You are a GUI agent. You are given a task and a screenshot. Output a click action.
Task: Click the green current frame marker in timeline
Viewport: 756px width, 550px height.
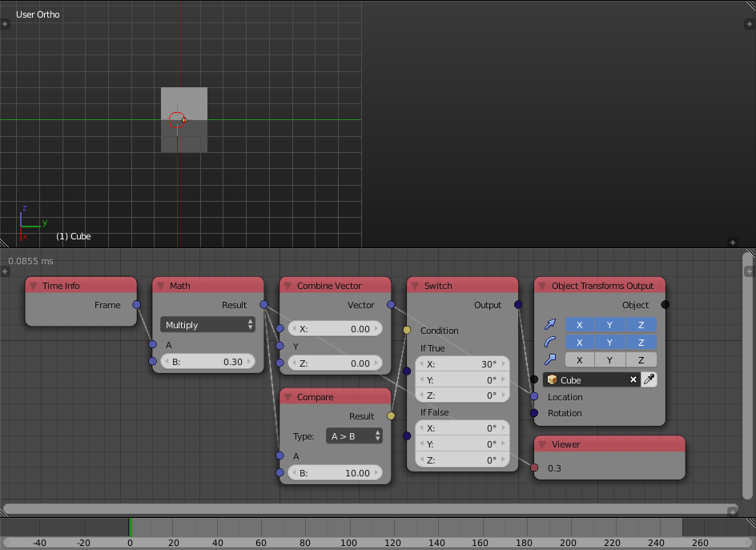click(131, 528)
